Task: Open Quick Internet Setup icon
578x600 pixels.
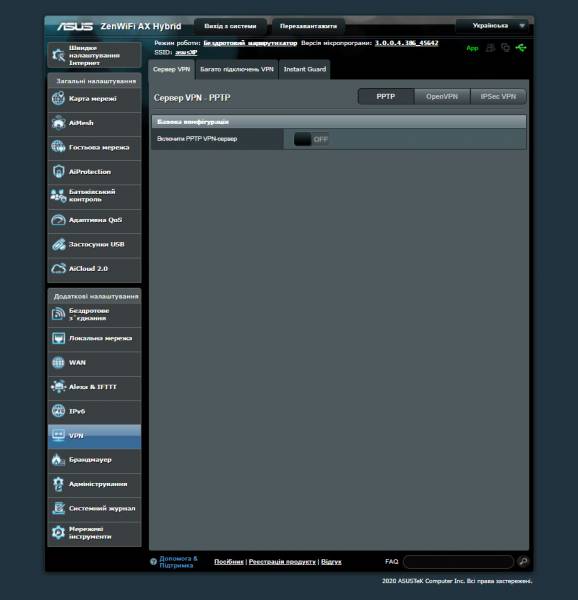Action: tap(58, 55)
